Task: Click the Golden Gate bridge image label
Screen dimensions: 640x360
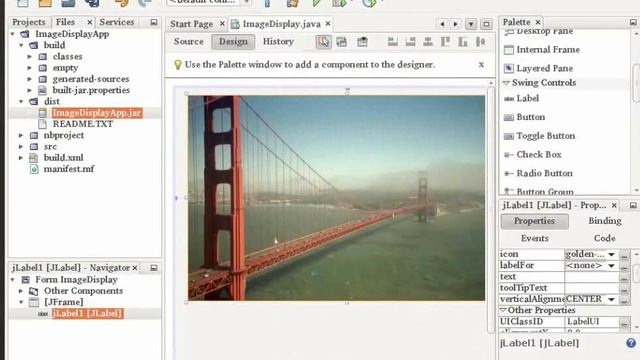Action: [x=336, y=198]
